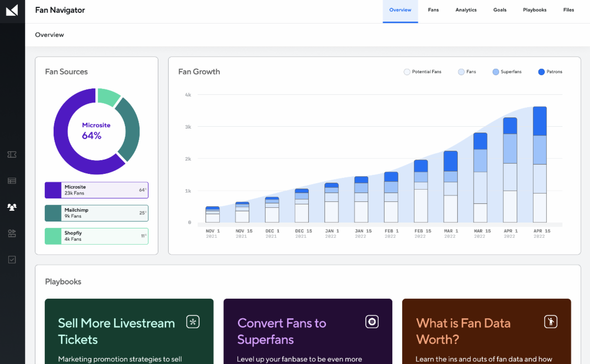Toggle the Patrons legend item

click(550, 72)
